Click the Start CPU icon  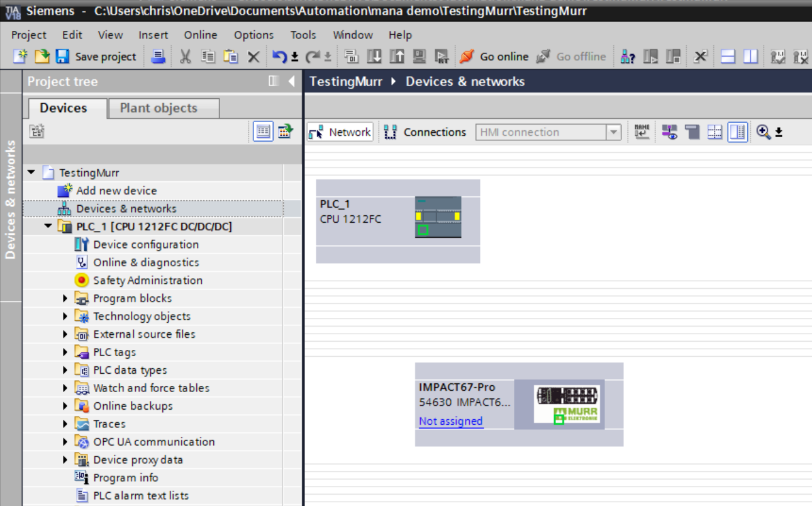pyautogui.click(x=650, y=57)
